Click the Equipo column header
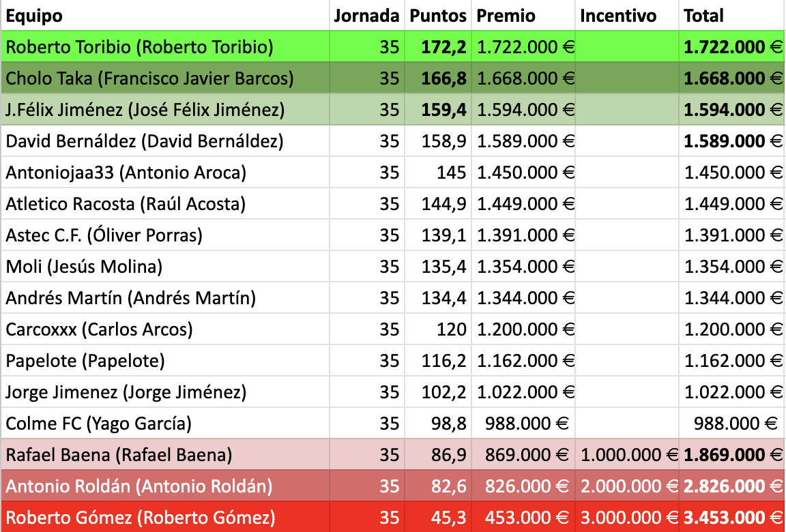 click(34, 16)
